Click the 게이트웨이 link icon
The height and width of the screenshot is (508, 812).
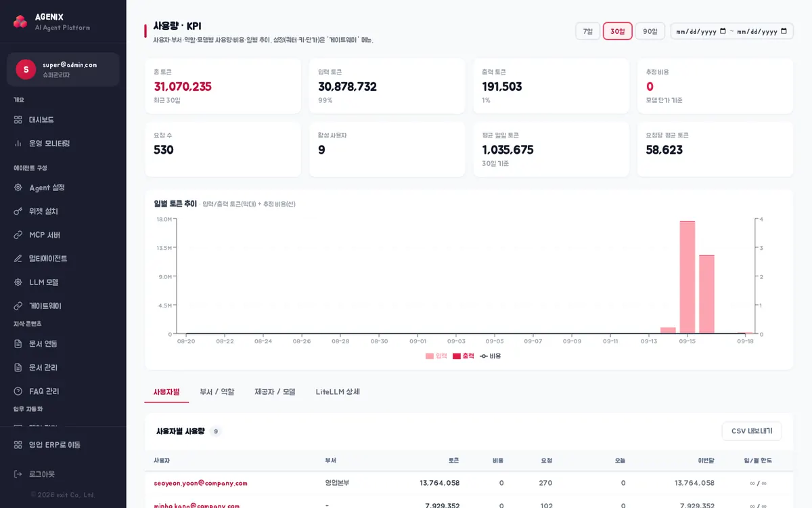pyautogui.click(x=18, y=306)
